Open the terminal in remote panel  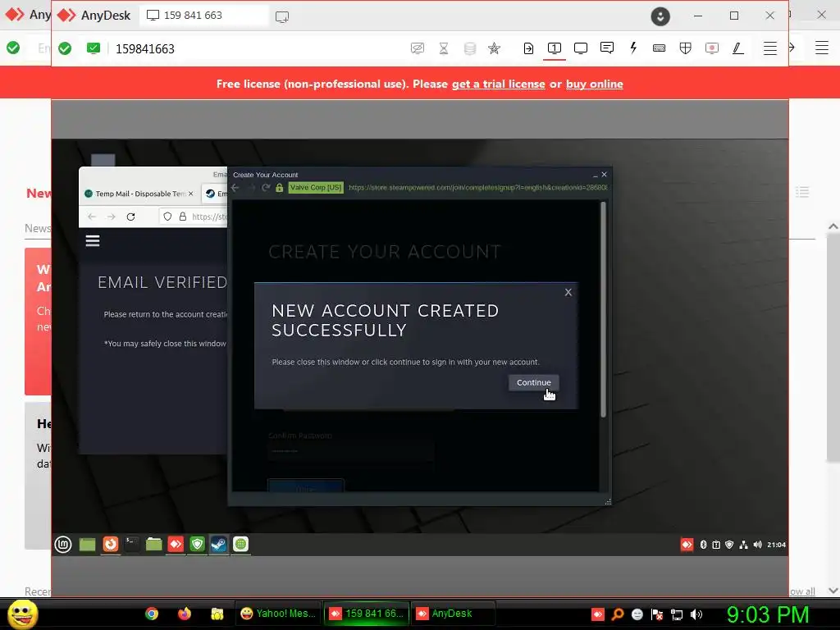tap(131, 545)
